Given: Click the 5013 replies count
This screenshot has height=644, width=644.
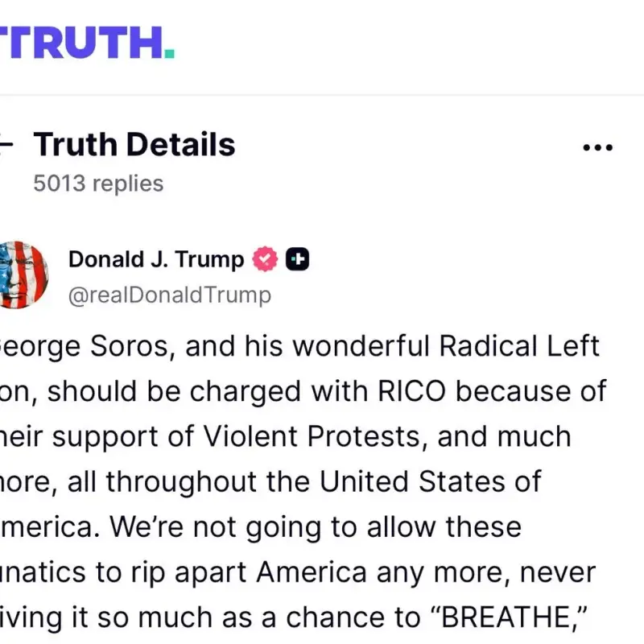Looking at the screenshot, I should tap(98, 184).
